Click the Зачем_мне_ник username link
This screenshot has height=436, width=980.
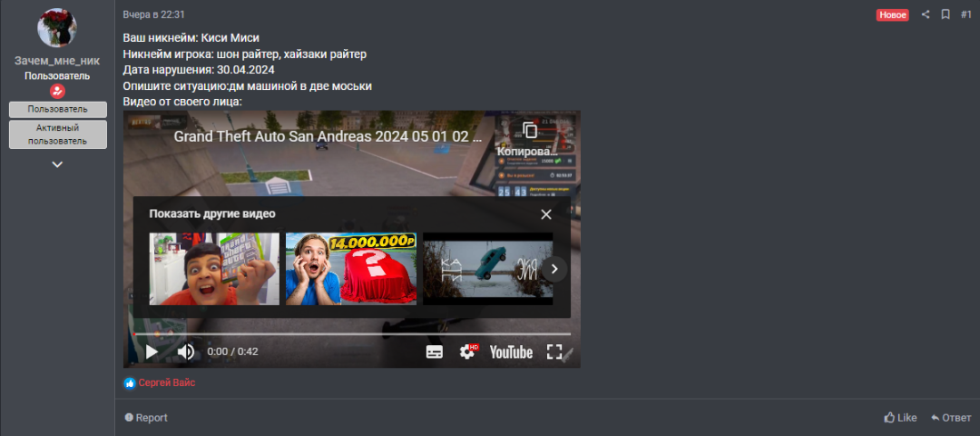point(57,61)
